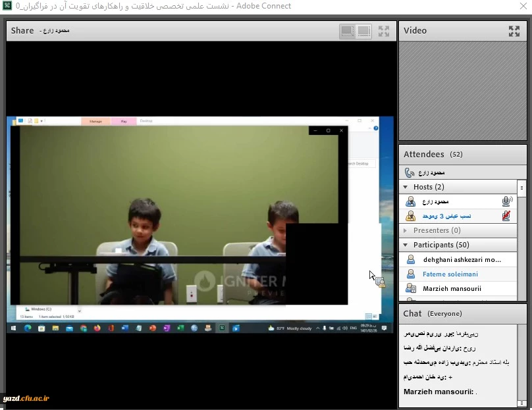The height and width of the screenshot is (410, 532).
Task: Click the muted microphone icon of the second host
Action: (x=506, y=216)
